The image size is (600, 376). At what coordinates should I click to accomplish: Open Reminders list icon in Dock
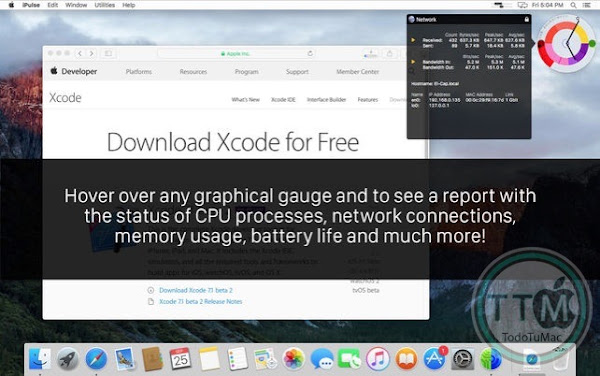pyautogui.click(x=237, y=359)
